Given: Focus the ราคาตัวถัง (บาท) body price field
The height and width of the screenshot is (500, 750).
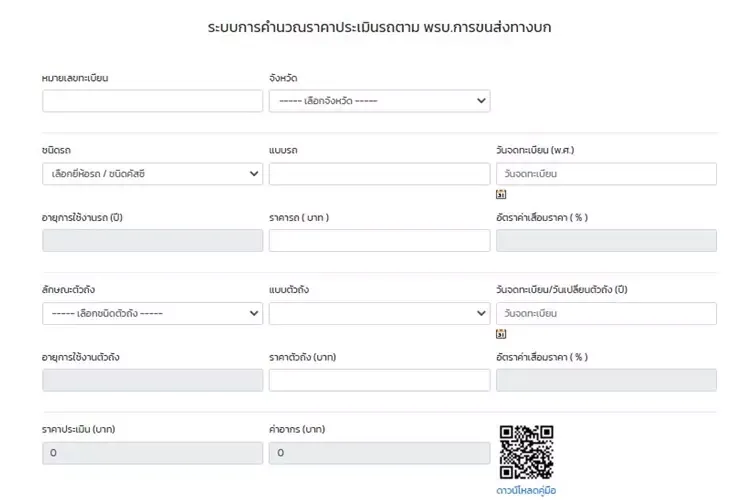Looking at the screenshot, I should click(x=379, y=380).
